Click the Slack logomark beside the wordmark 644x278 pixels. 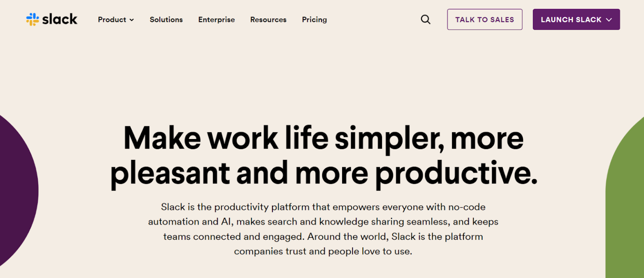[33, 19]
